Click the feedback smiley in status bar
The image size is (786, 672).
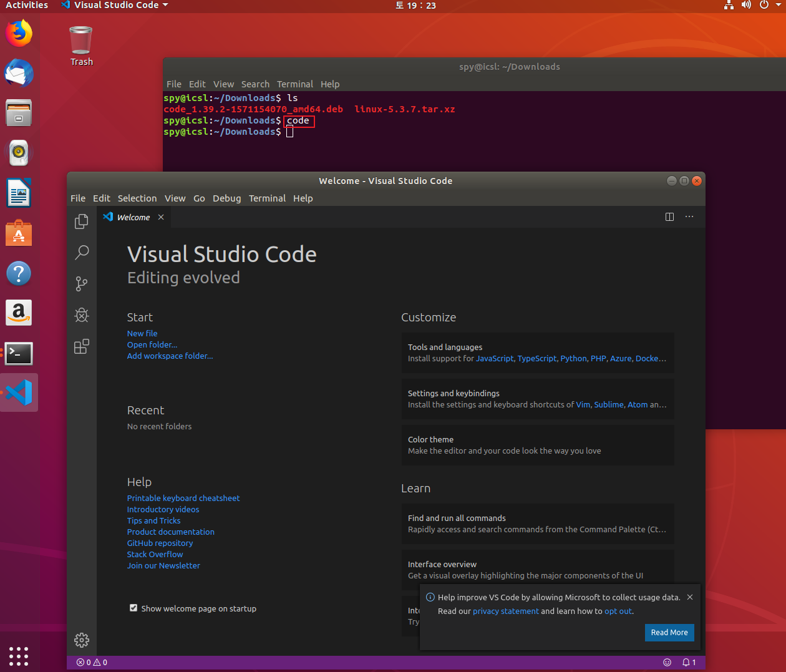667,662
